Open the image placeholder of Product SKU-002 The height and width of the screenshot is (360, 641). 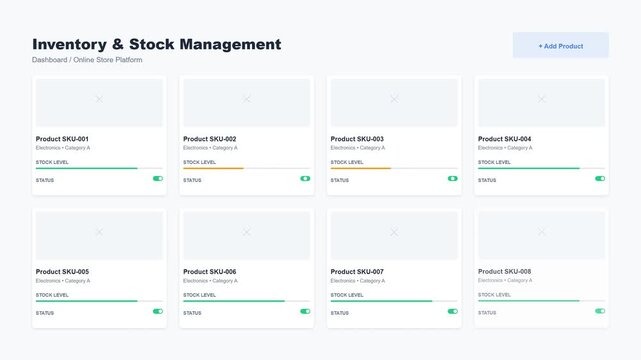point(247,103)
